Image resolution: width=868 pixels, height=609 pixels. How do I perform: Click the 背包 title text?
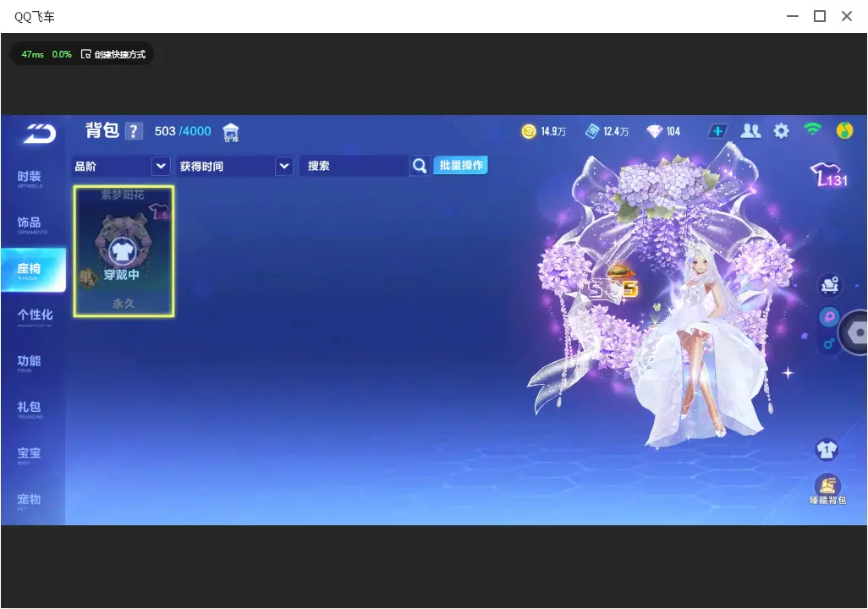(102, 130)
